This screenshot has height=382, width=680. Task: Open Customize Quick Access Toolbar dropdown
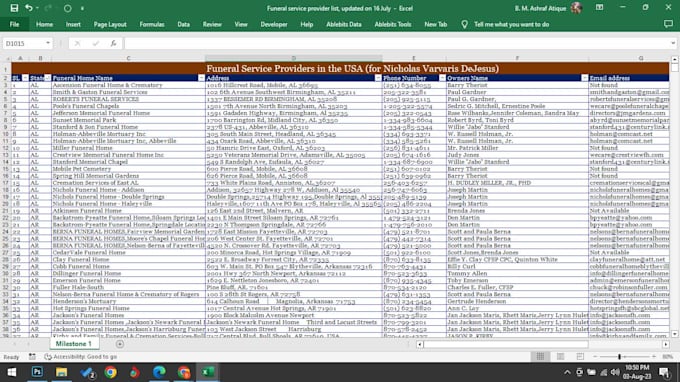pyautogui.click(x=82, y=8)
